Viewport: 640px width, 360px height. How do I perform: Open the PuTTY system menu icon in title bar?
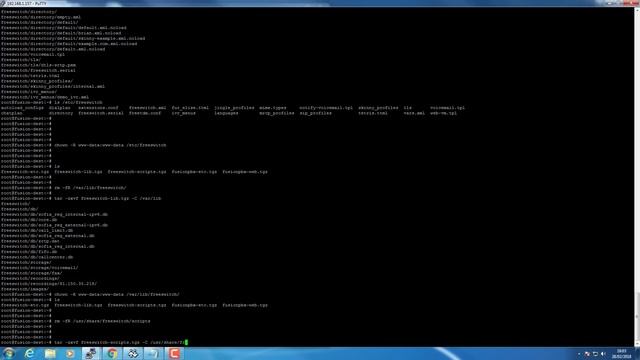pos(3,3)
